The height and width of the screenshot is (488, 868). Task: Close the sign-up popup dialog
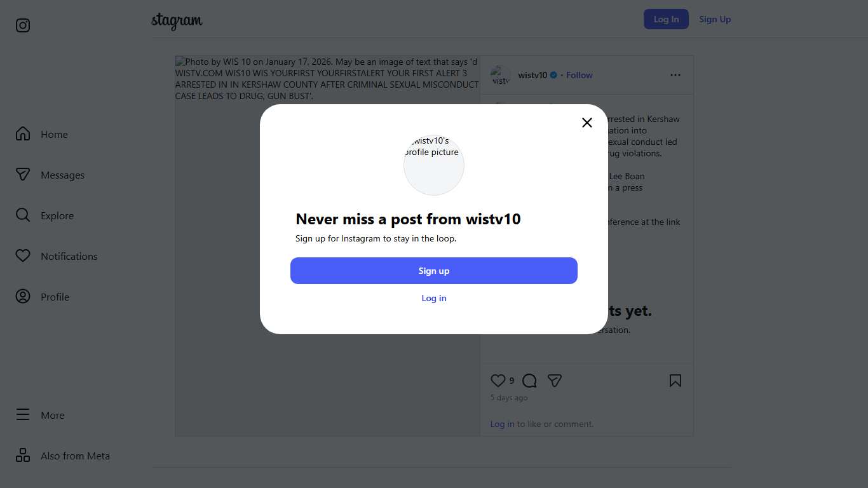[587, 123]
